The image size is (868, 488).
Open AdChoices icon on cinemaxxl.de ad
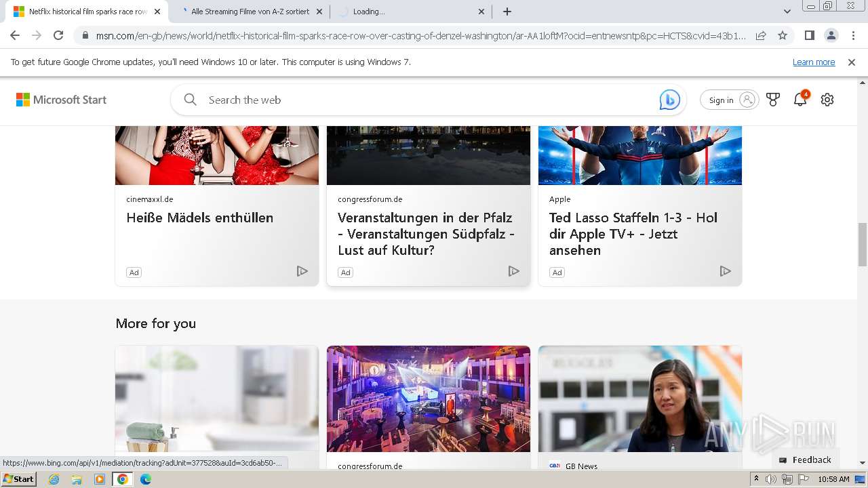pos(302,271)
